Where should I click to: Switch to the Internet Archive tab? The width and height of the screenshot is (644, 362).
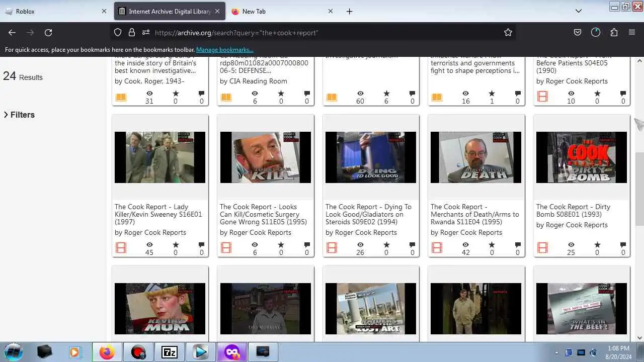(x=170, y=11)
